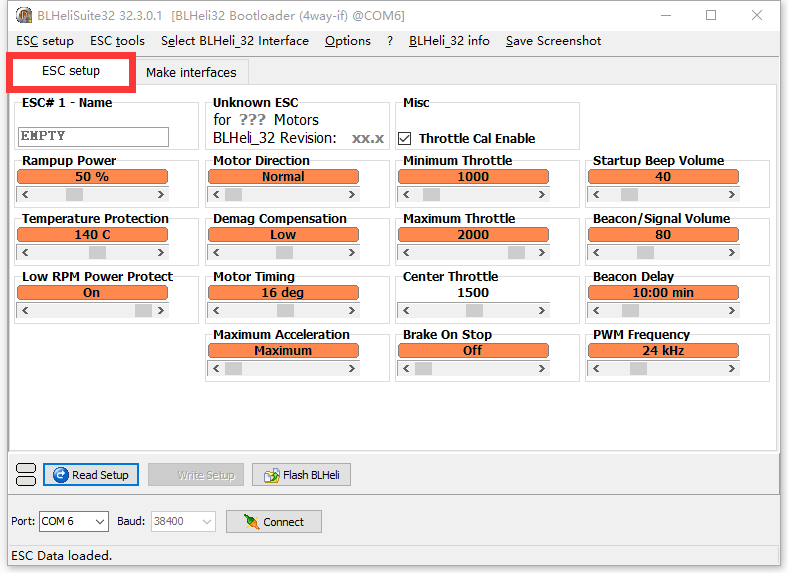Click left arrow of Maximum Acceleration slider
Screen dimensions: 788x573
[216, 368]
